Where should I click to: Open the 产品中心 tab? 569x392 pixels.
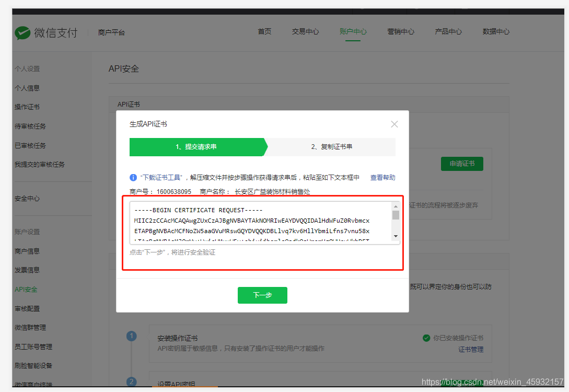pos(448,31)
